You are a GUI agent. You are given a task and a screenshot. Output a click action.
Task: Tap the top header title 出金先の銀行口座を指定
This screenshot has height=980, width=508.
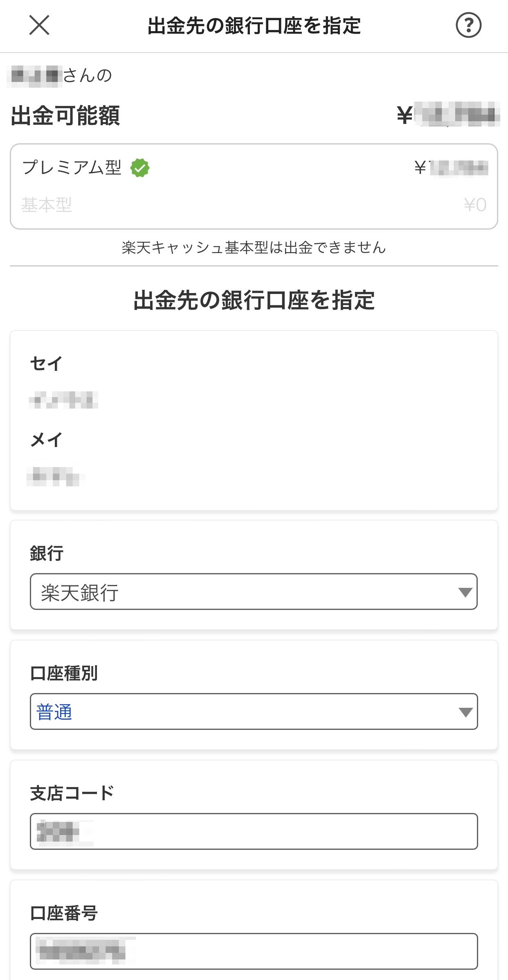click(254, 26)
